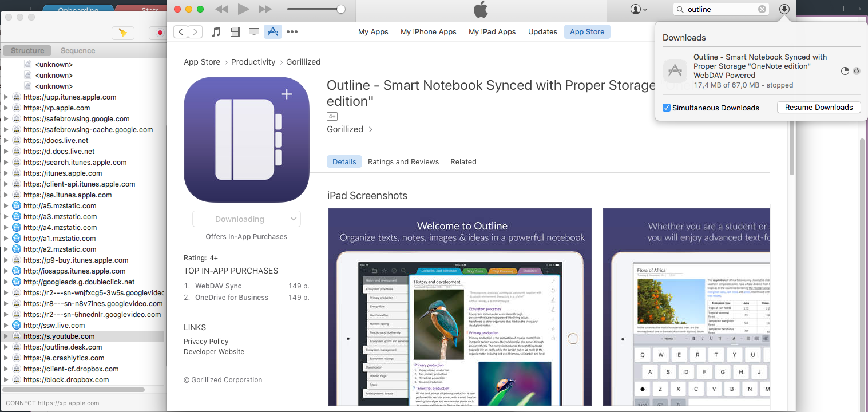Click App Store in the breadcrumb
868x412 pixels.
point(202,62)
